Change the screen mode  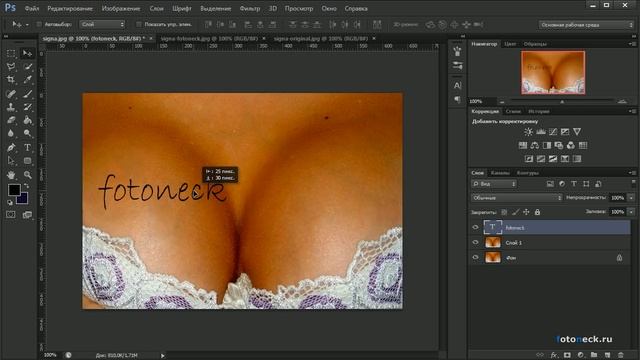point(27,215)
